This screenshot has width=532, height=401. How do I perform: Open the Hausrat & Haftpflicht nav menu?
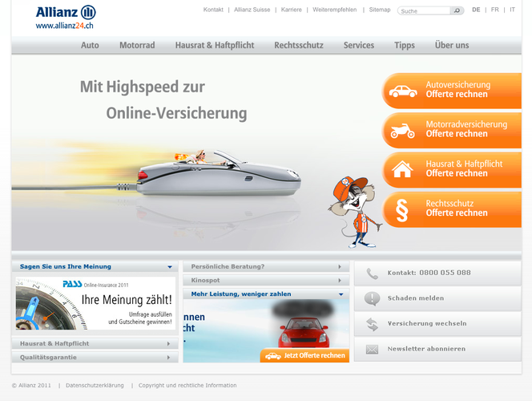point(215,45)
